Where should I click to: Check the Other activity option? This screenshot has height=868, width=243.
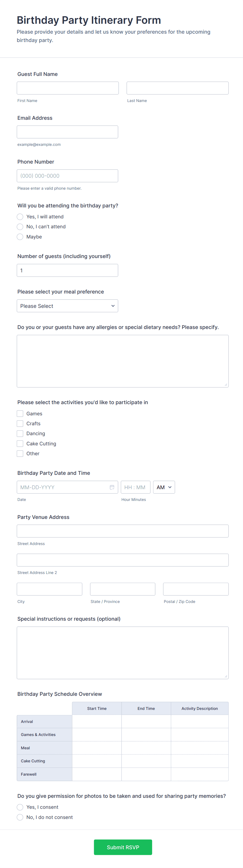(20, 453)
